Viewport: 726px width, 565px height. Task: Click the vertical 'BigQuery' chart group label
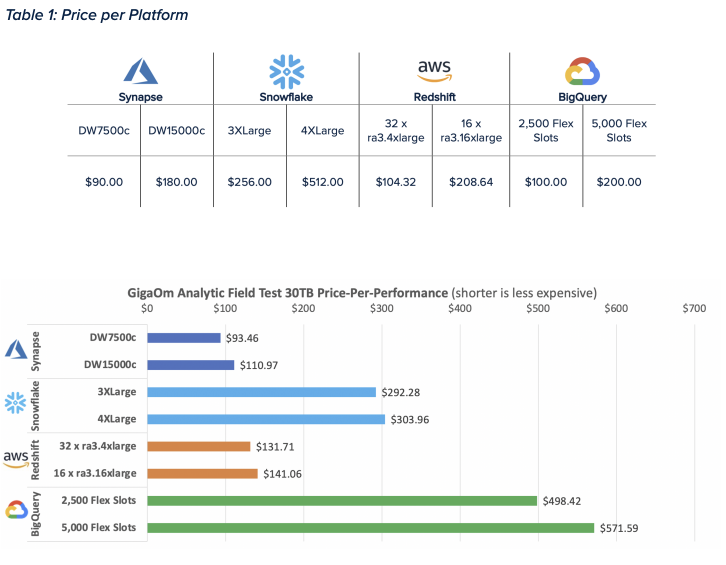click(35, 514)
